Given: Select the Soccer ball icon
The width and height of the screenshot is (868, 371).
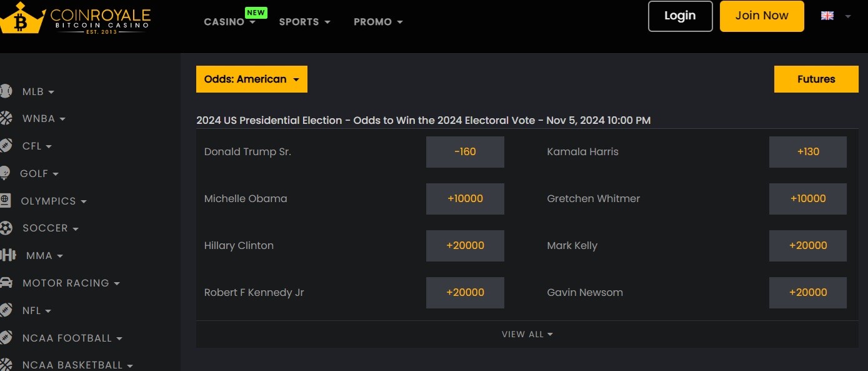Looking at the screenshot, I should click(x=5, y=228).
